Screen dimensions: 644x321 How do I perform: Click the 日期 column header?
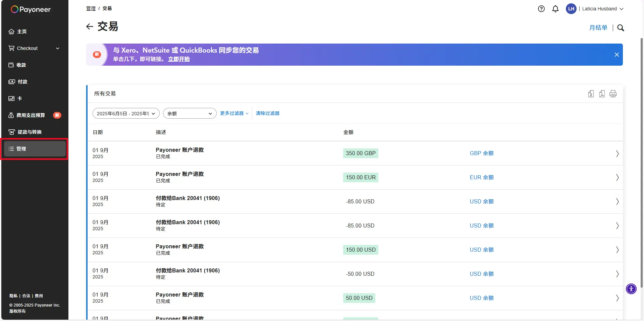[x=98, y=132]
